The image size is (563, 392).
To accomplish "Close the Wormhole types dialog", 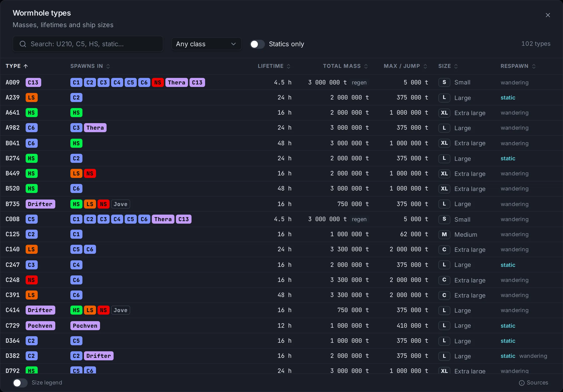I will tap(548, 15).
